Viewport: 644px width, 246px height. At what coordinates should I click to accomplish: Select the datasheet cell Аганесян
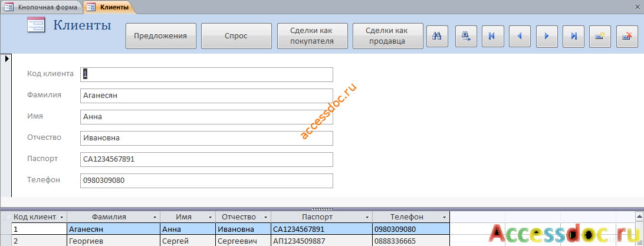113,229
